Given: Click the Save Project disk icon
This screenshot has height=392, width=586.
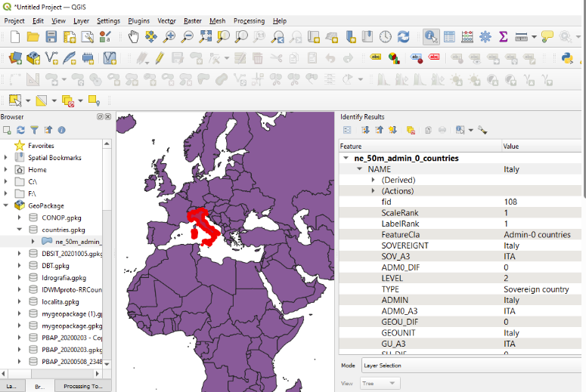Looking at the screenshot, I should [51, 36].
